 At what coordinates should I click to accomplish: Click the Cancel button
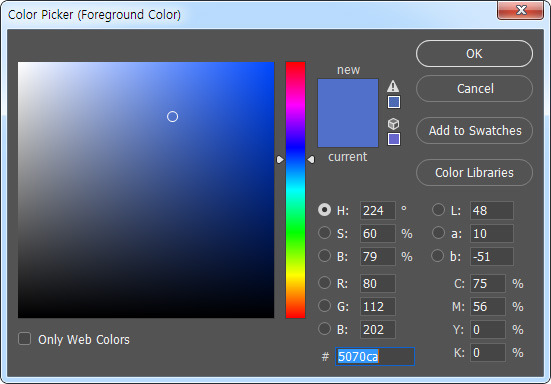474,89
